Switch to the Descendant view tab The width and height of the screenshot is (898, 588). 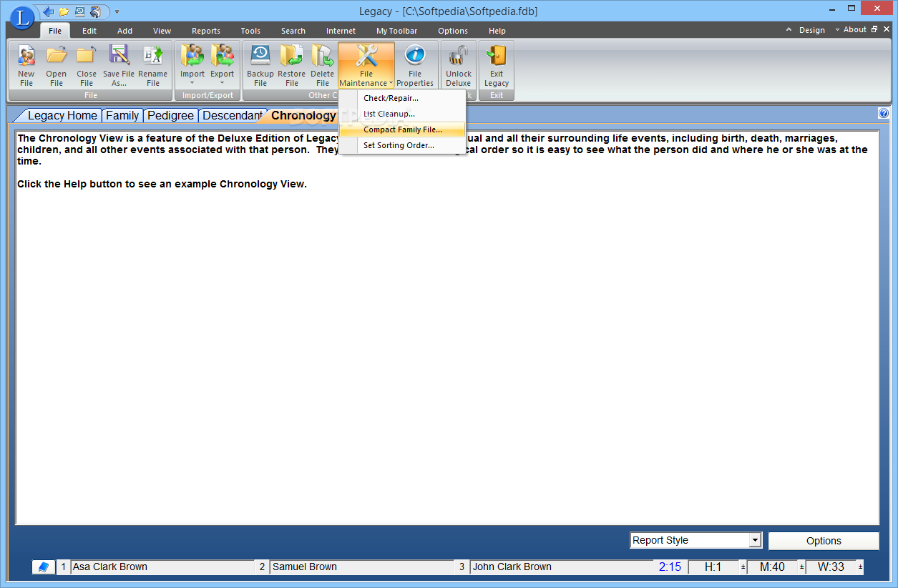coord(232,115)
